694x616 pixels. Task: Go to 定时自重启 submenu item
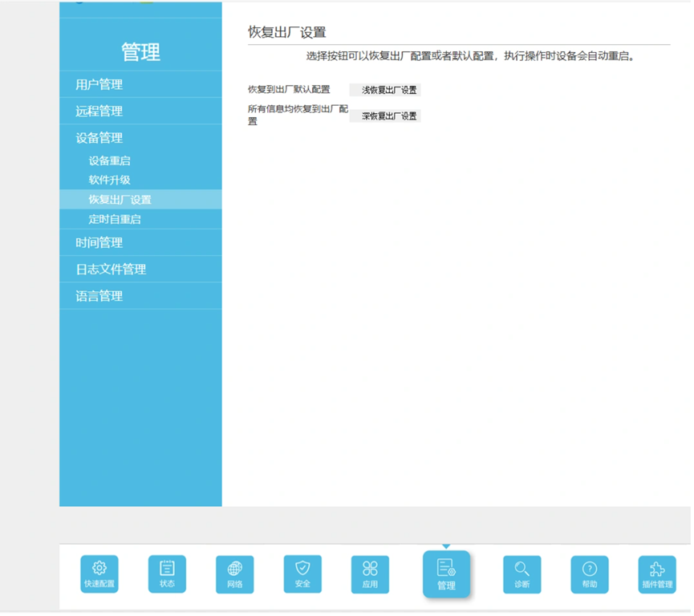pos(115,219)
